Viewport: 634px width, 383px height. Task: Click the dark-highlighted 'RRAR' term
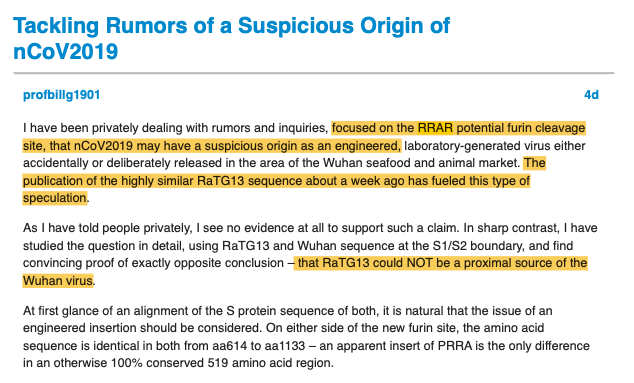coord(435,128)
